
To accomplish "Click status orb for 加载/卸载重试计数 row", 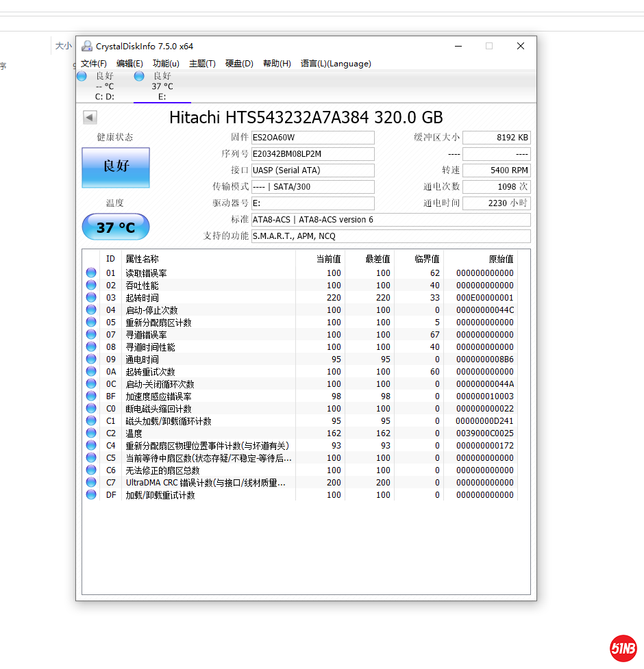I will (91, 494).
